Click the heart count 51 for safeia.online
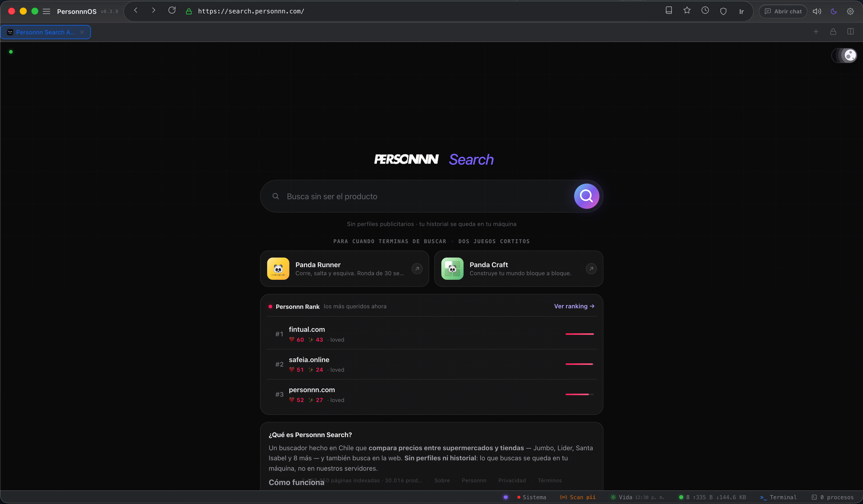The image size is (863, 504). coord(296,370)
